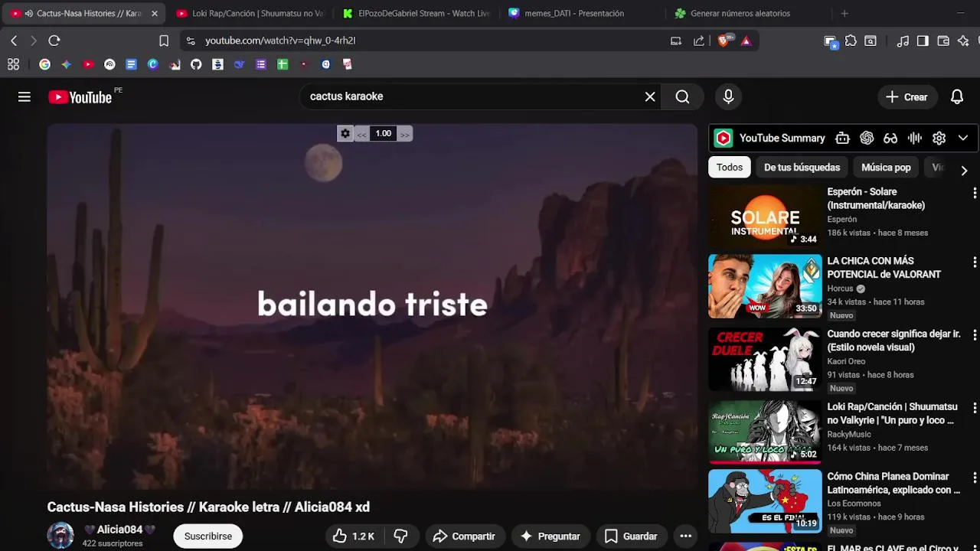
Task: Open LA CHICA CON MÁS POTENCIAL de VALORANT title
Action: tap(884, 268)
